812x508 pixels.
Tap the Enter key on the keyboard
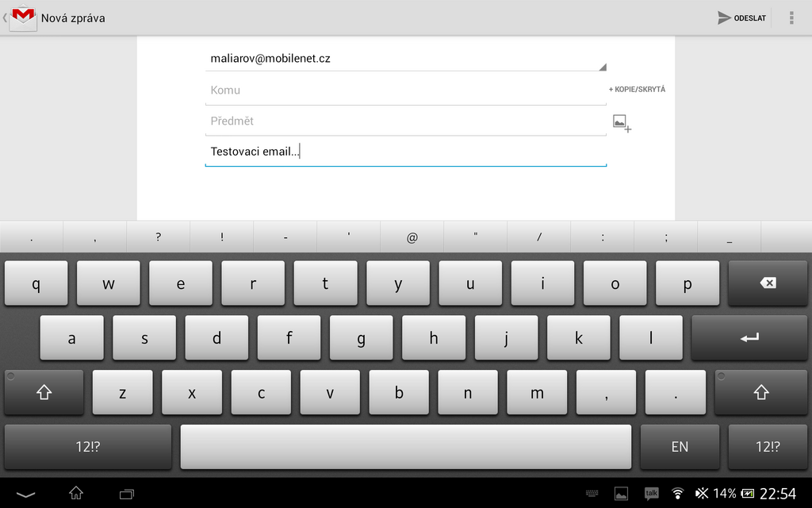[x=749, y=337]
